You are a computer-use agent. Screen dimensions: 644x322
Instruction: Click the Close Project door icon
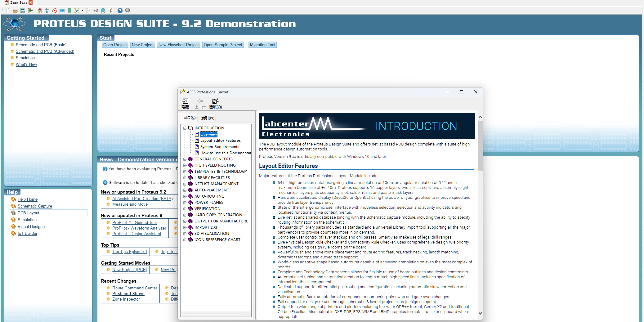tap(30, 11)
